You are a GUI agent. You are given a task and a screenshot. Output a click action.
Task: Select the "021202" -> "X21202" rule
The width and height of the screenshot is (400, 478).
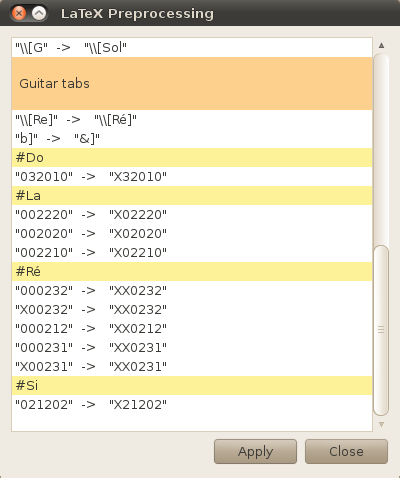tap(192, 404)
